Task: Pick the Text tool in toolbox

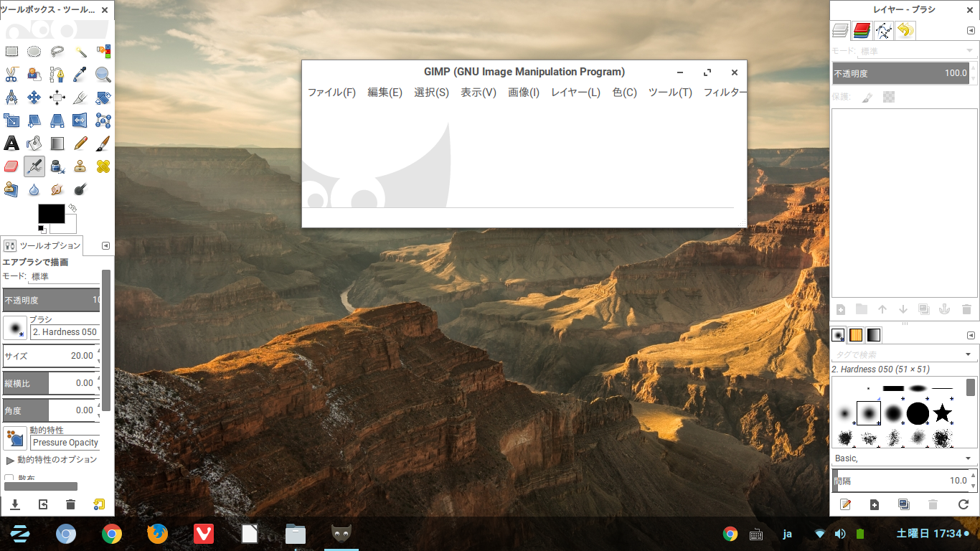Action: click(11, 143)
